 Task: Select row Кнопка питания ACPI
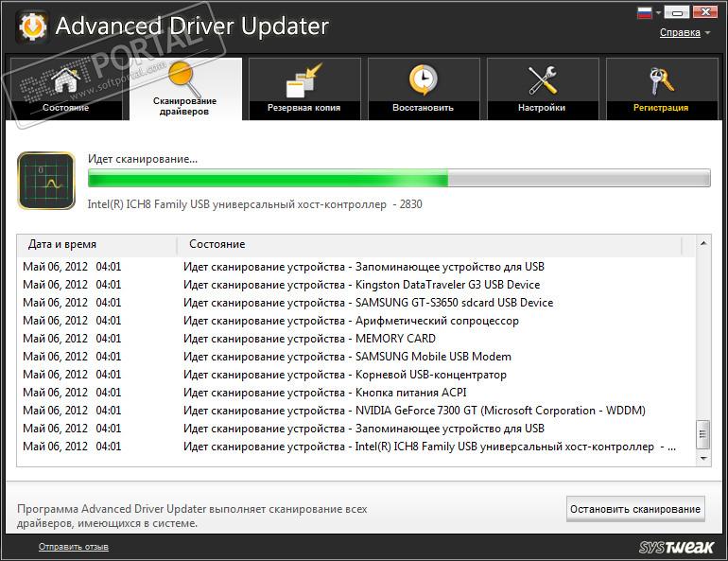[356, 393]
